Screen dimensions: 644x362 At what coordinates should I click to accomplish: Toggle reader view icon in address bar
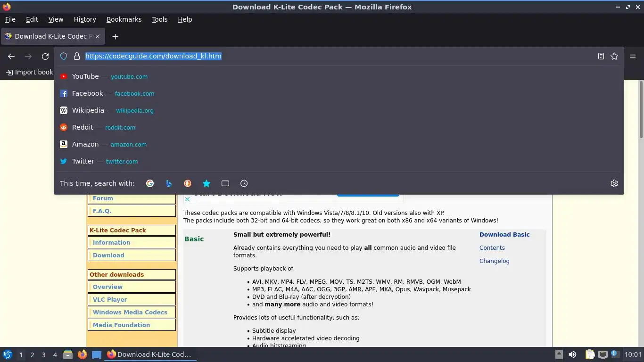[601, 56]
